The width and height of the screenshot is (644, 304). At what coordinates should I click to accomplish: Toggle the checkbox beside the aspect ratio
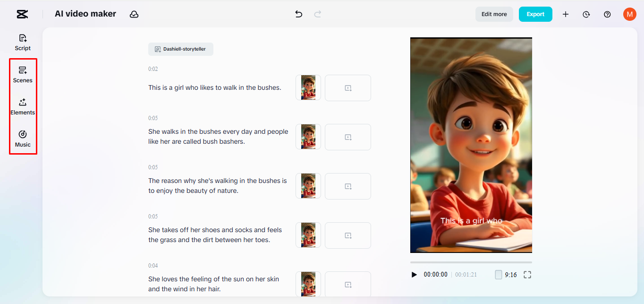tap(499, 274)
